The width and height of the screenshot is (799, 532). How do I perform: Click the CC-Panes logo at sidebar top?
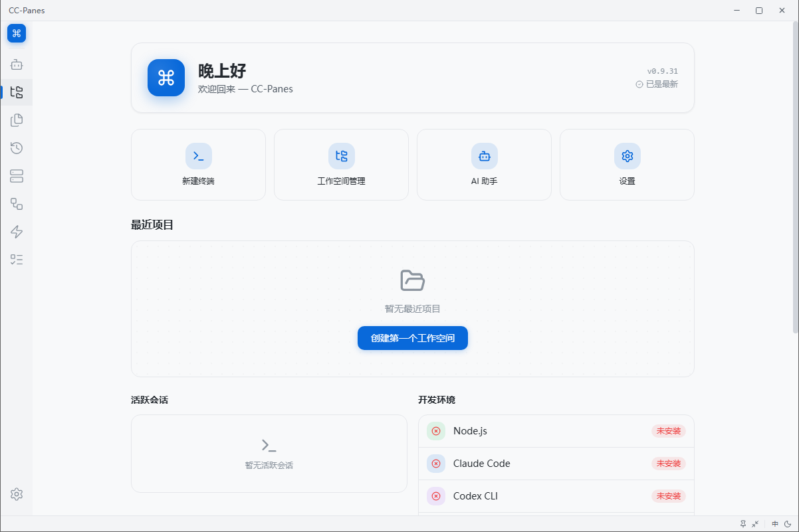[x=17, y=33]
